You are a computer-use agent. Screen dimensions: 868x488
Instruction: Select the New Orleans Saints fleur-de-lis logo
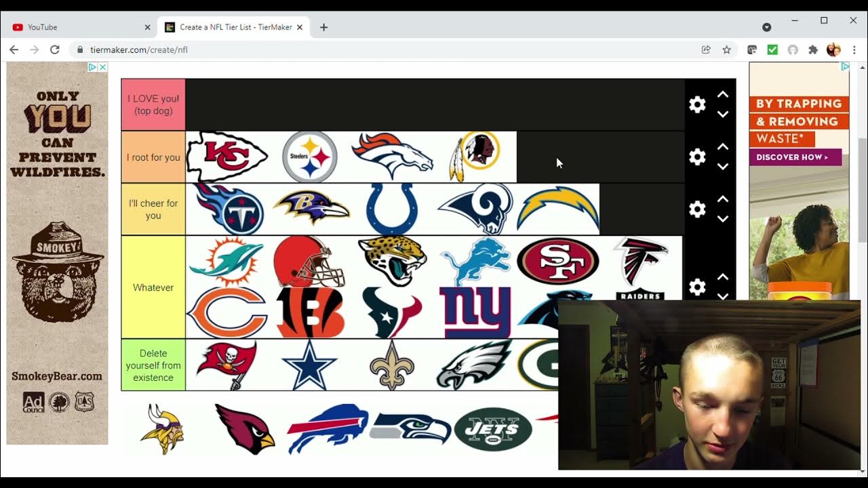392,365
